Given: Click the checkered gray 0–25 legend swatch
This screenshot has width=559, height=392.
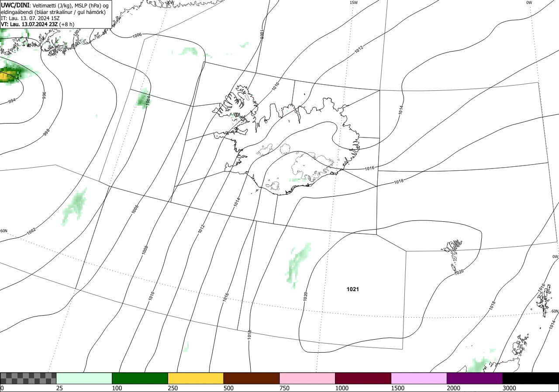Looking at the screenshot, I should 28,378.
